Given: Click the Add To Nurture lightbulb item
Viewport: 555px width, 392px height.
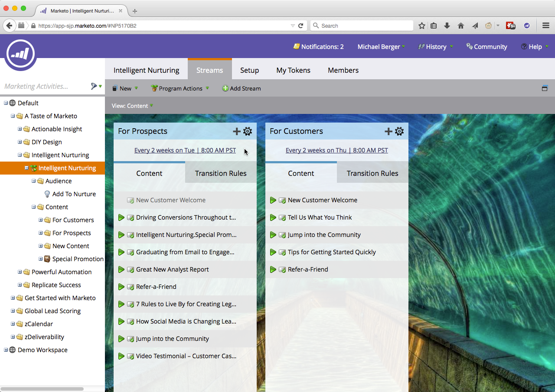Looking at the screenshot, I should click(74, 194).
